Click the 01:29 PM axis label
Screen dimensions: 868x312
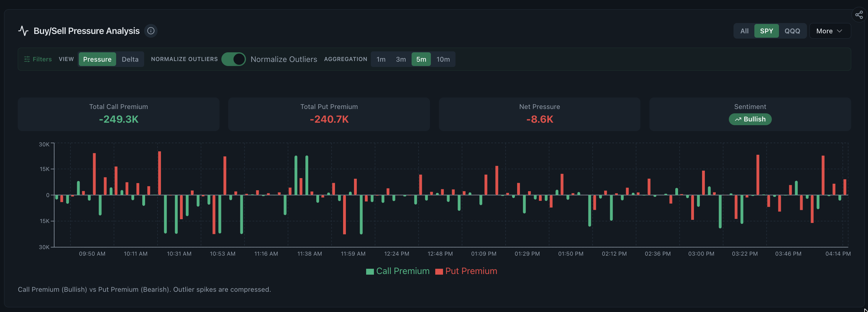point(527,253)
